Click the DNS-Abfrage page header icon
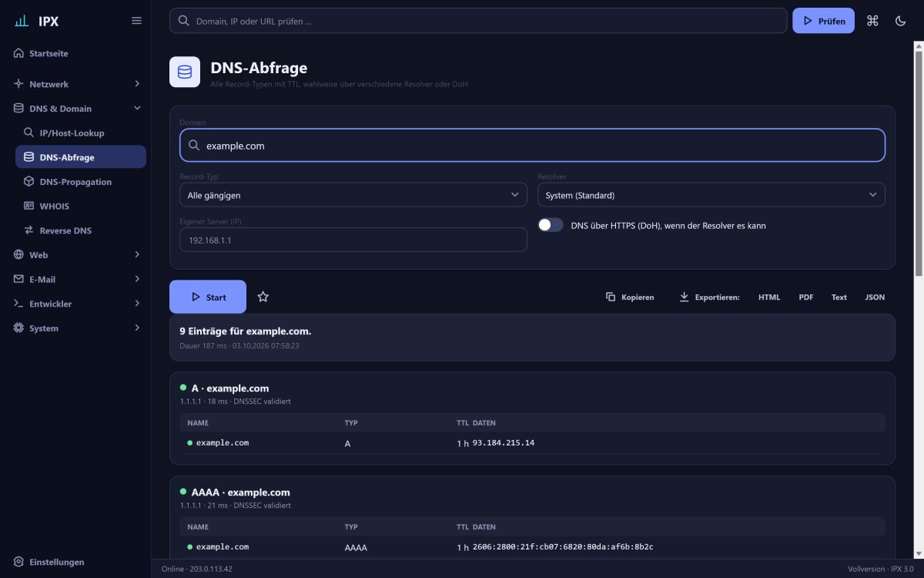Screen dimensions: 924x578 [x=185, y=72]
